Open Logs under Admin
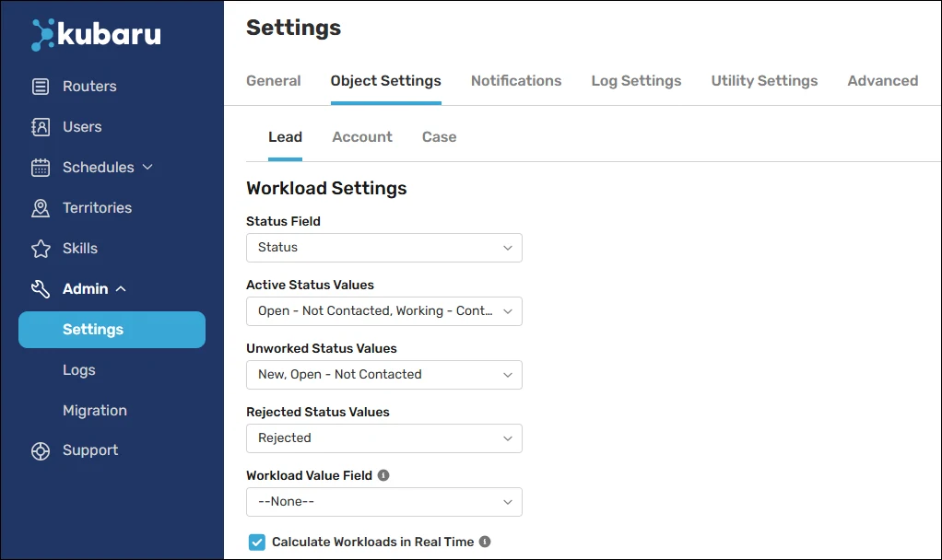 coord(78,370)
